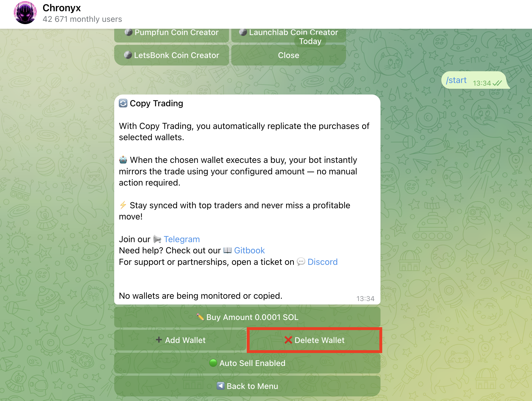Click the speech bubble icon before Discord
Screen dimensions: 532x401
click(300, 262)
